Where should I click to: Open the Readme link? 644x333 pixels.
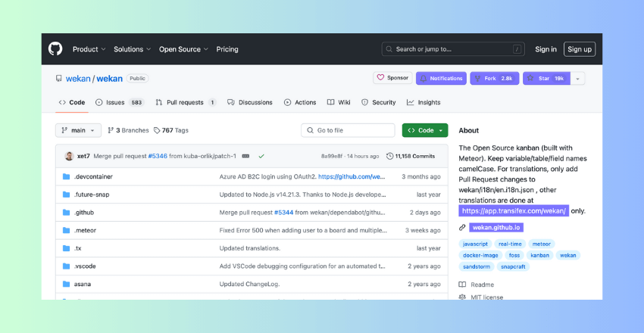point(477,285)
